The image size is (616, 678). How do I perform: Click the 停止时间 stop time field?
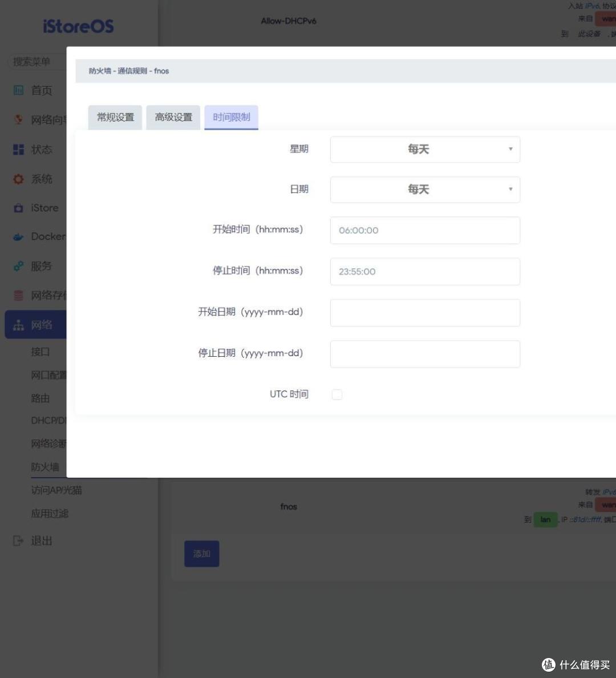(x=425, y=272)
